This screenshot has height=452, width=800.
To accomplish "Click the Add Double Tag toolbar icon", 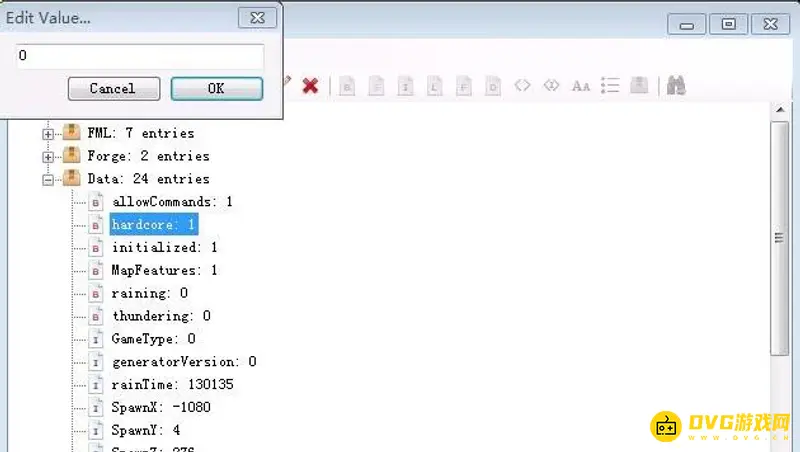I will coord(493,86).
